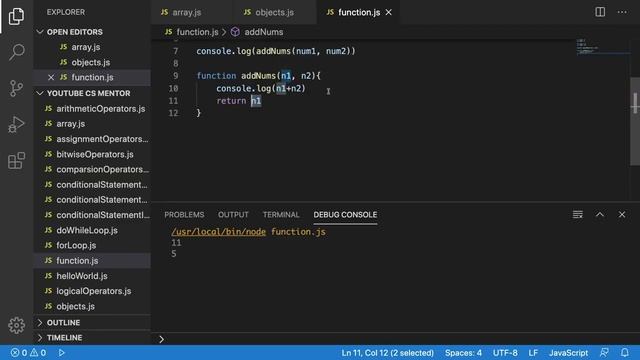
Task: Click the debug console input prompt
Action: (x=396, y=339)
